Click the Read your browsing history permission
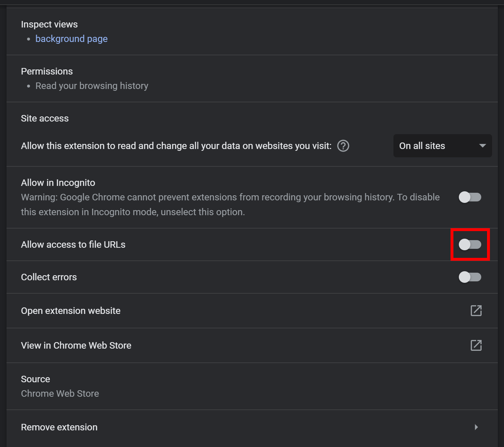This screenshot has height=447, width=504. (x=92, y=86)
